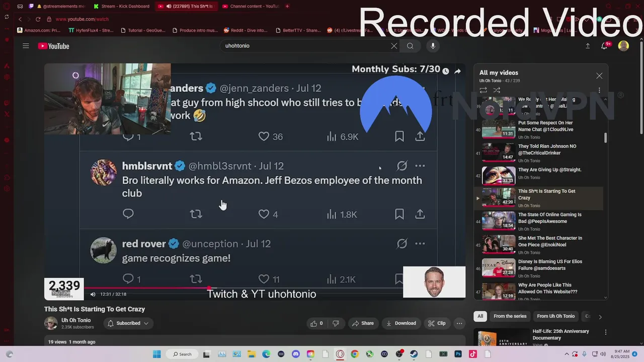Play 'She Met The Best Character In One Piece'
The height and width of the screenshot is (362, 644).
[x=538, y=245]
